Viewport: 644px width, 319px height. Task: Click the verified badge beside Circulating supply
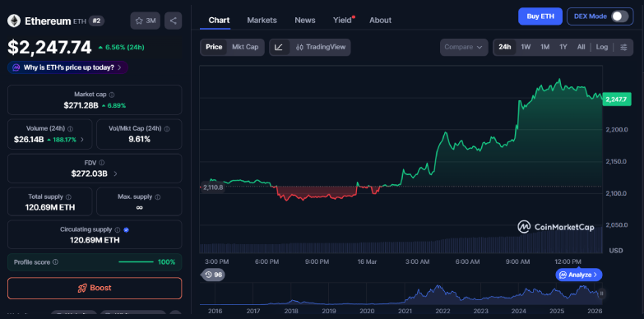pos(127,230)
